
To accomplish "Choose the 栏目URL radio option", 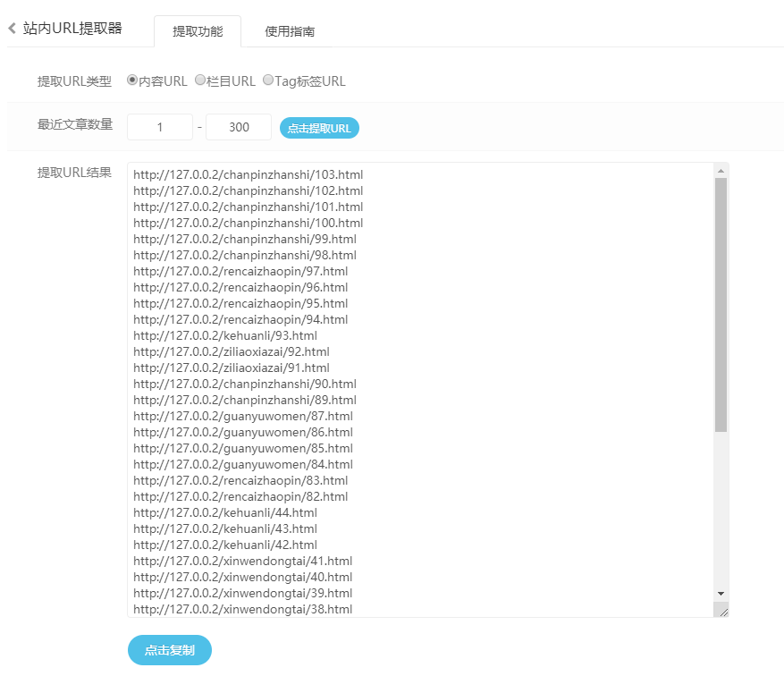I will tap(200, 80).
